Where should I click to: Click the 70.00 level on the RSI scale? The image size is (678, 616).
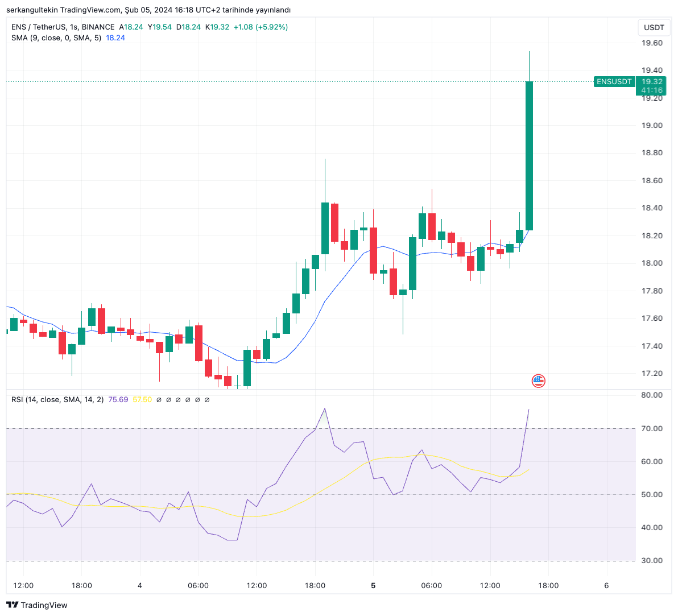click(x=651, y=428)
